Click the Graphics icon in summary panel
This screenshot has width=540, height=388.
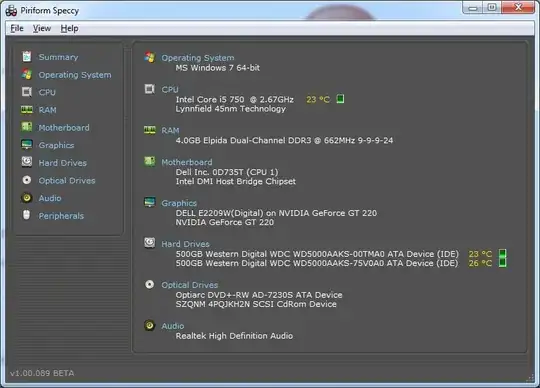(149, 202)
